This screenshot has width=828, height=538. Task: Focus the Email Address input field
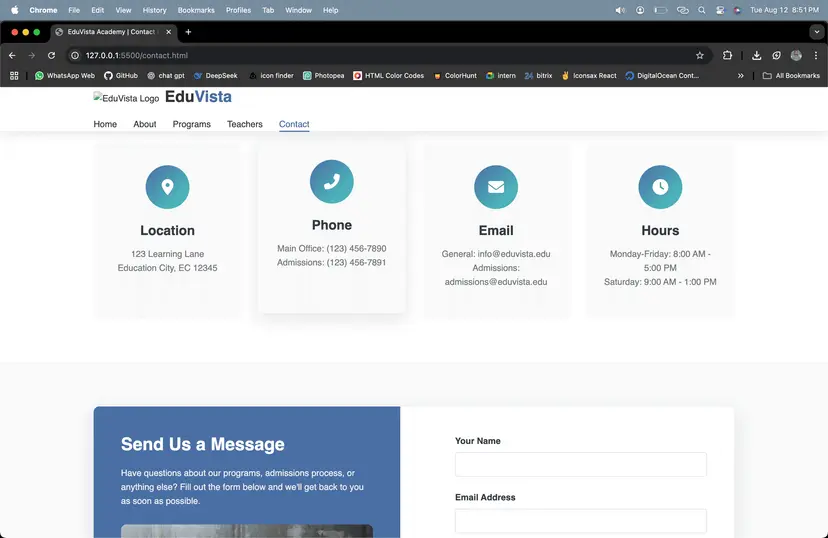coord(580,521)
